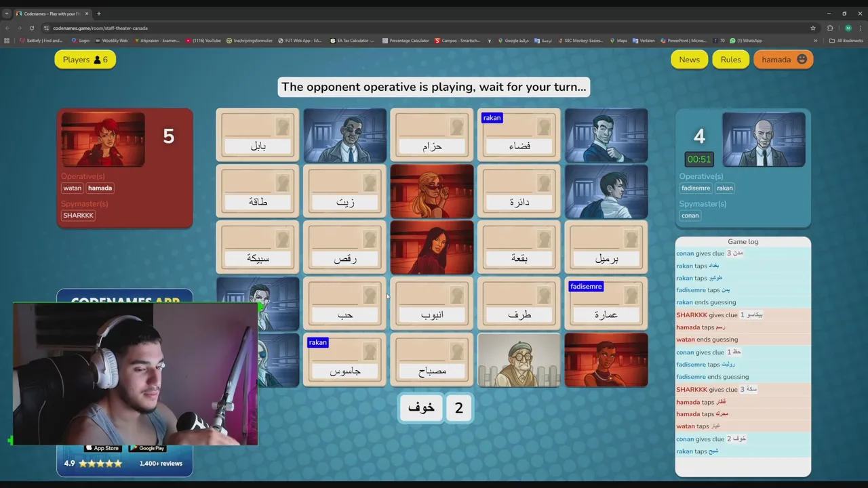Select the حزام word card
Viewport: 868px width, 488px height.
coord(432,135)
